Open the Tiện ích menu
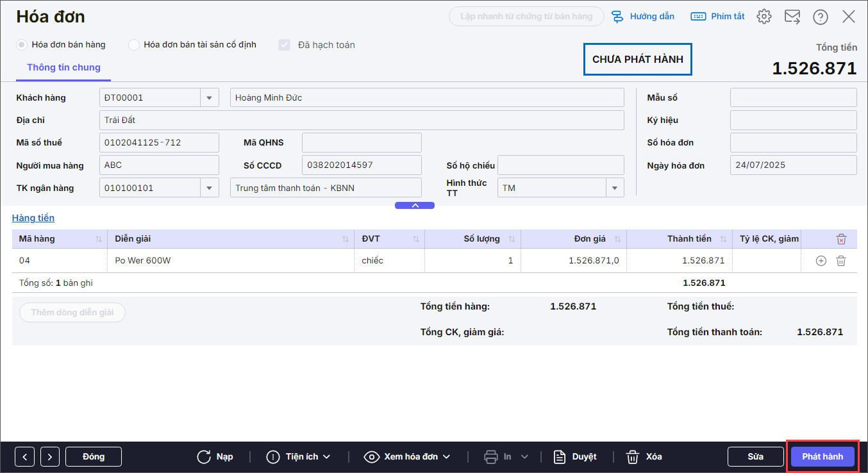 click(301, 456)
